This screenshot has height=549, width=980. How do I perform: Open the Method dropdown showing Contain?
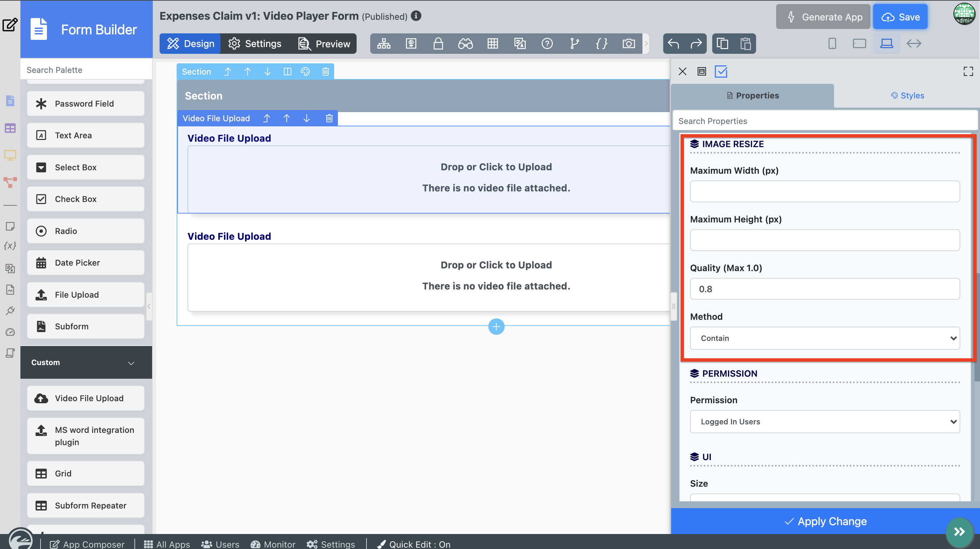point(824,338)
